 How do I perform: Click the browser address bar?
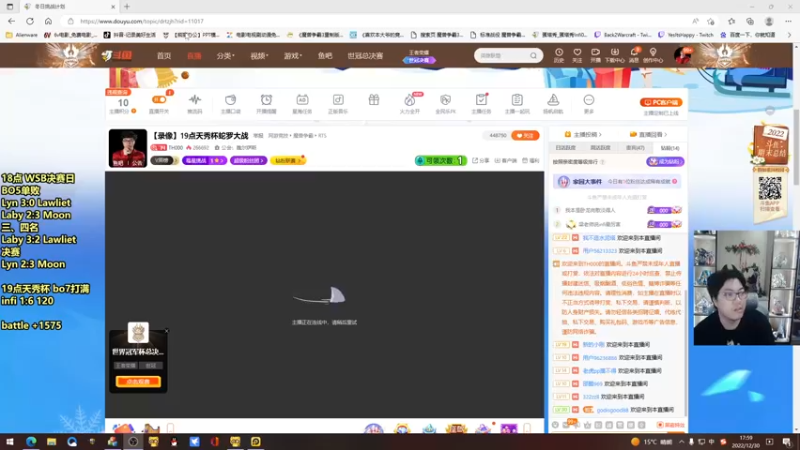(378, 21)
